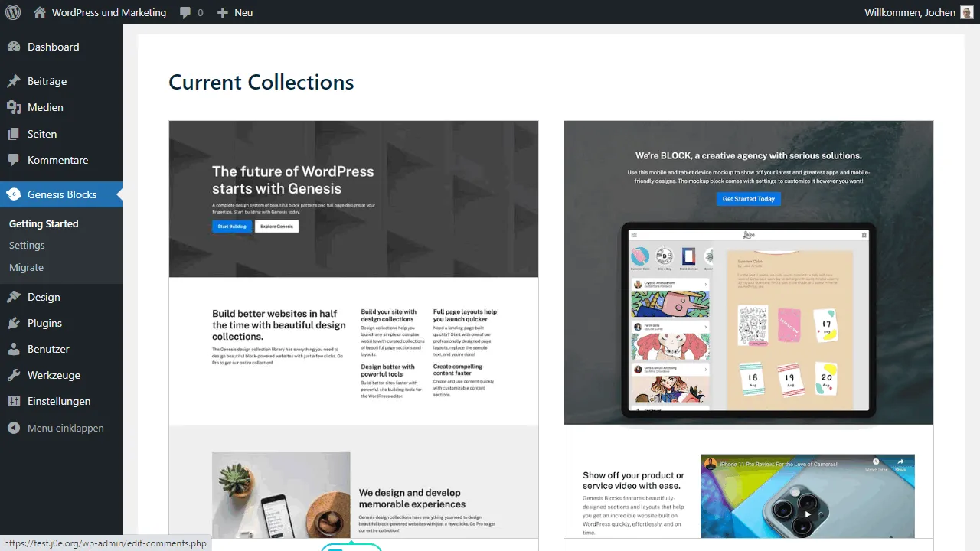Image resolution: width=980 pixels, height=551 pixels.
Task: Click the Get Started Today button
Action: (749, 199)
